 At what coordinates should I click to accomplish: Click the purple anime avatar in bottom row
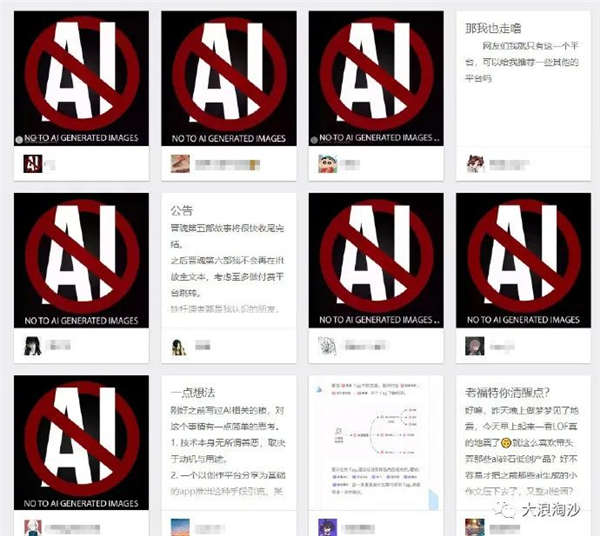coord(328,528)
